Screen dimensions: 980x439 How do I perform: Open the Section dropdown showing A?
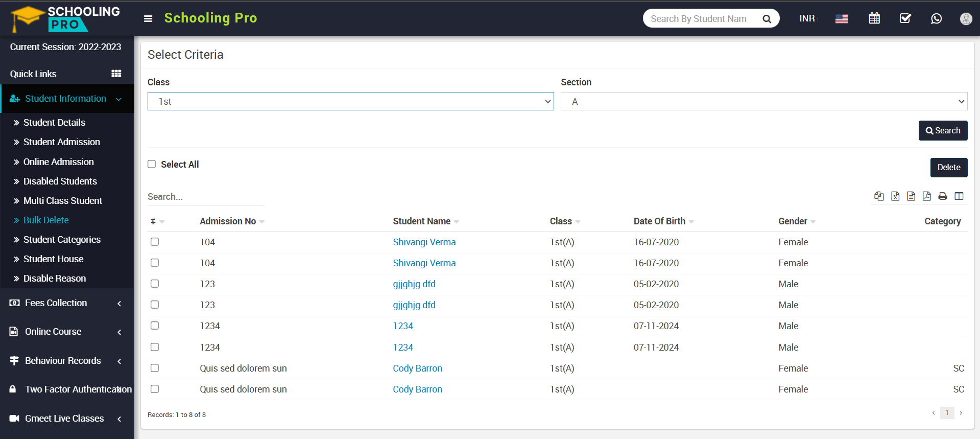[764, 101]
